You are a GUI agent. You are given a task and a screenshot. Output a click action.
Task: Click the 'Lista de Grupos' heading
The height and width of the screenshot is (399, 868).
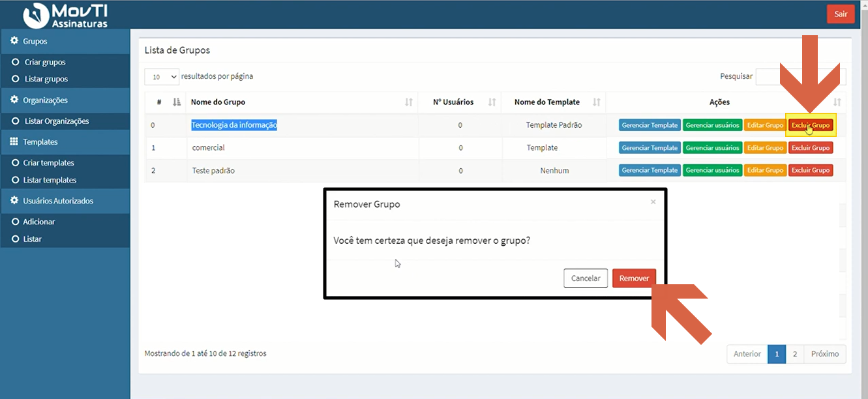point(177,50)
